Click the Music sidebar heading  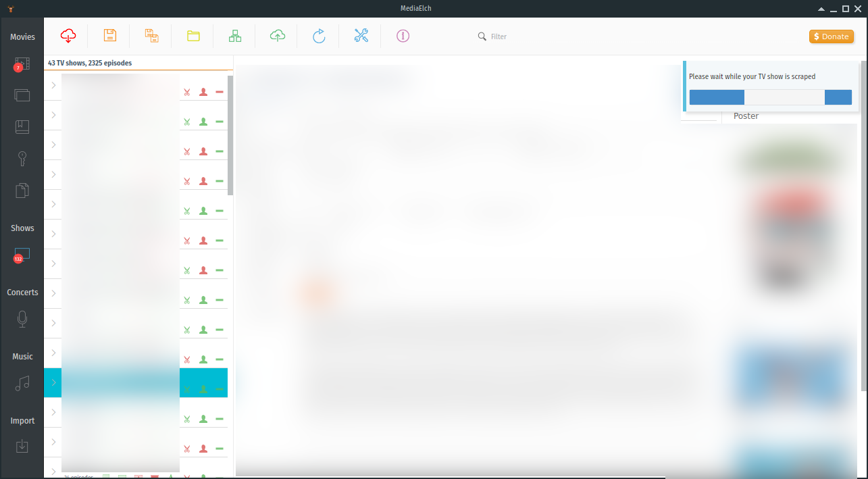tap(22, 357)
